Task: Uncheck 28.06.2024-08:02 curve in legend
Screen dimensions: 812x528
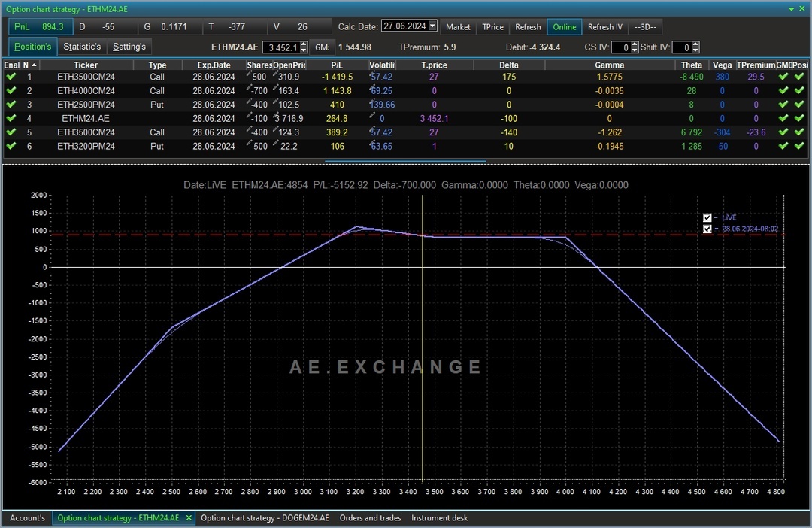Action: 707,229
